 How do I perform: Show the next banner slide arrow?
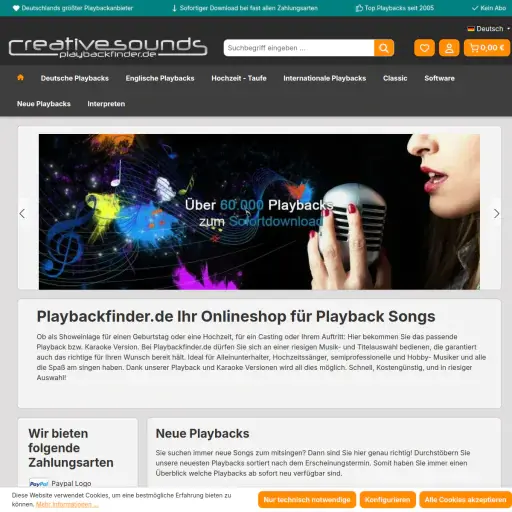pyautogui.click(x=496, y=213)
